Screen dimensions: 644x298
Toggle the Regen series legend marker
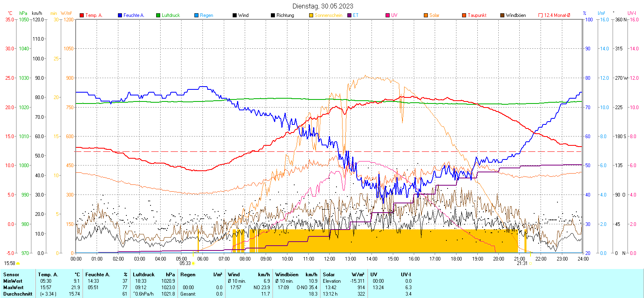click(x=196, y=15)
